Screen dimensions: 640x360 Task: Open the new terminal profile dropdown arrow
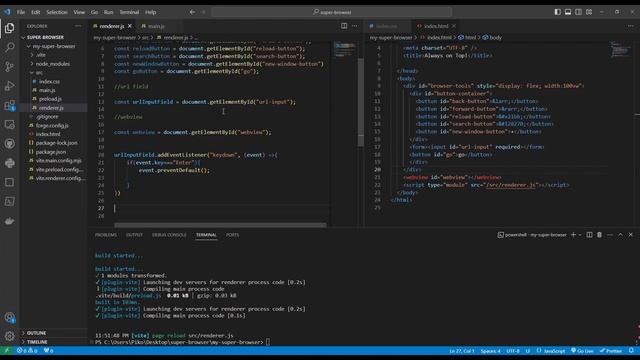[x=580, y=235]
